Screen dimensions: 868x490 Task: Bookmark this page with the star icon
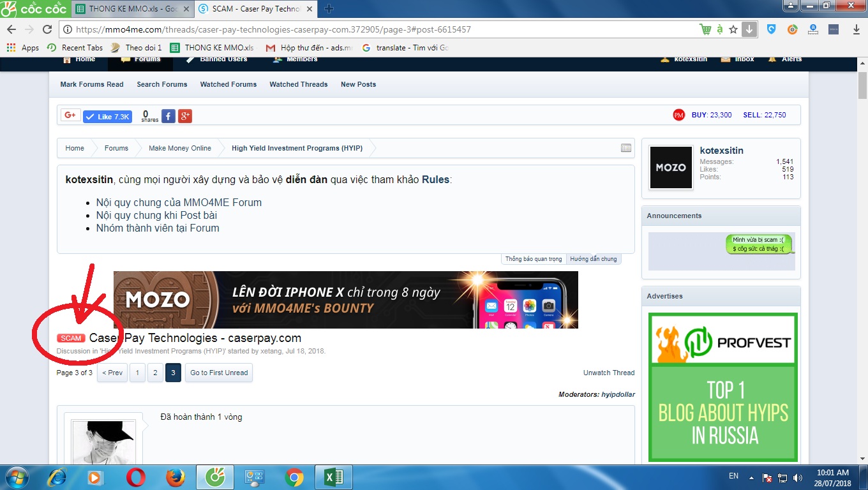click(733, 29)
